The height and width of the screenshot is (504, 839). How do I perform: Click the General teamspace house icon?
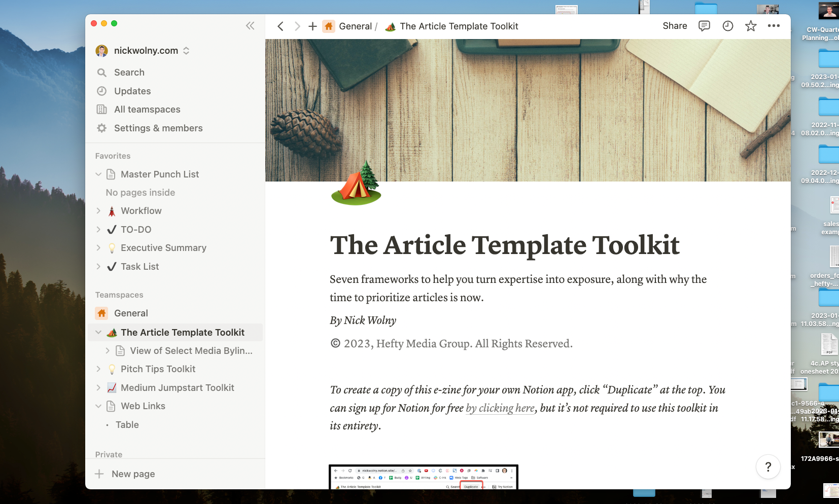(x=102, y=313)
